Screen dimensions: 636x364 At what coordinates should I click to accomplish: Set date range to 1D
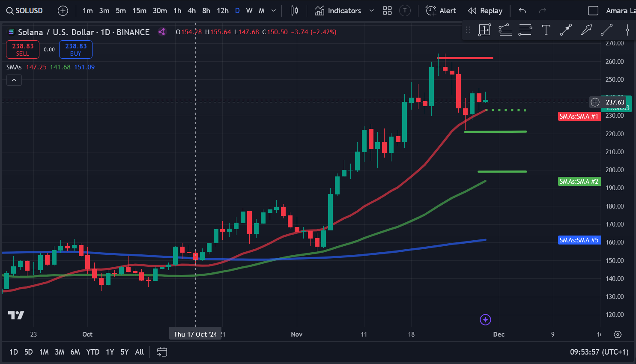coord(14,352)
